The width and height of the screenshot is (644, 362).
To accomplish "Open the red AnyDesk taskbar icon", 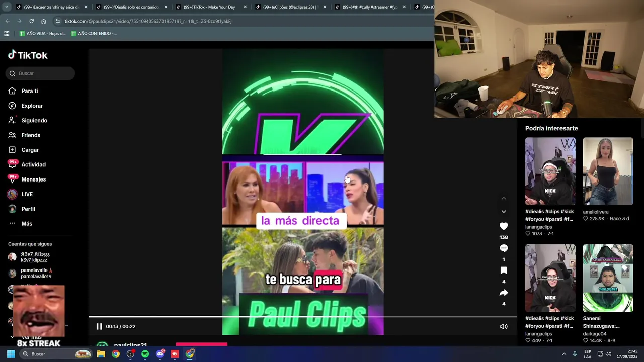I will pyautogui.click(x=175, y=354).
